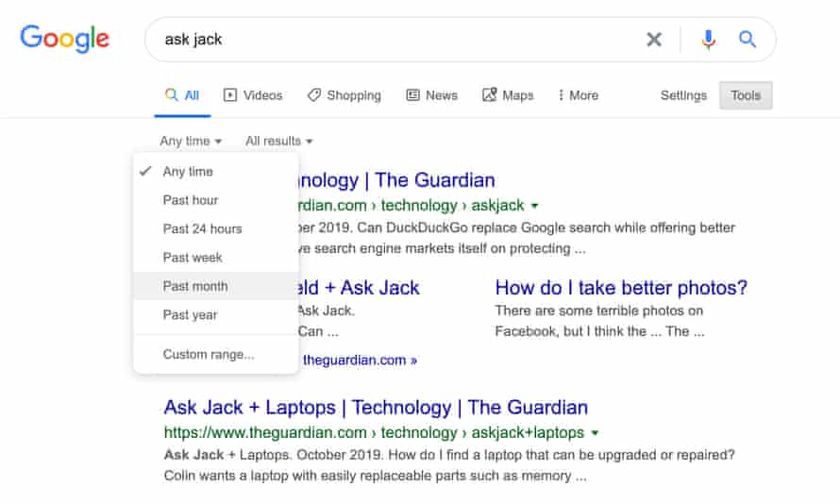Clear the search box with X icon

(654, 40)
